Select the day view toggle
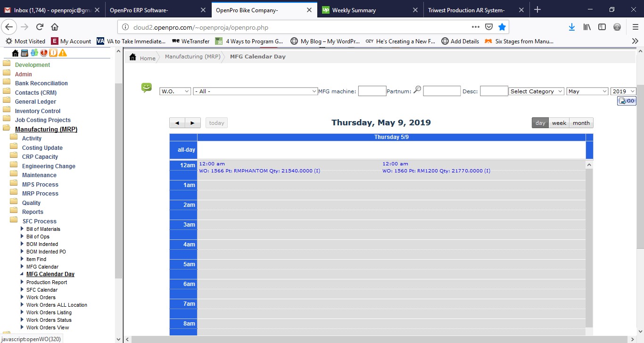This screenshot has height=343, width=644. pyautogui.click(x=540, y=123)
